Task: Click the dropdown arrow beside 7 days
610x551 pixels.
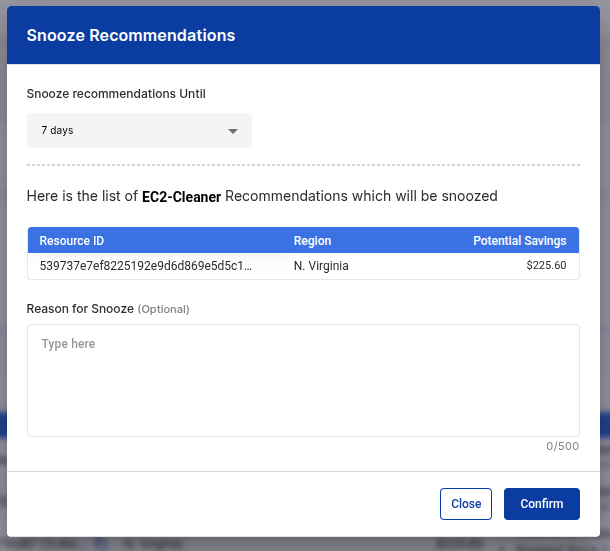Action: click(x=232, y=131)
